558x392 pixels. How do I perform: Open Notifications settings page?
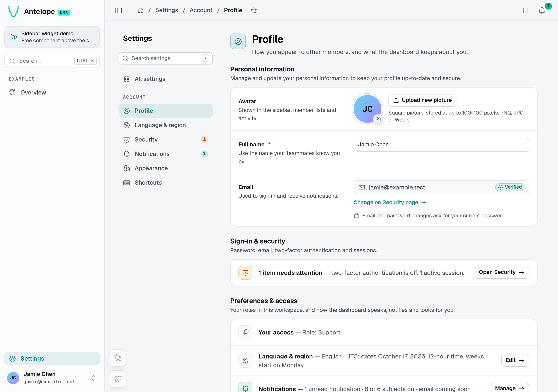165,154
